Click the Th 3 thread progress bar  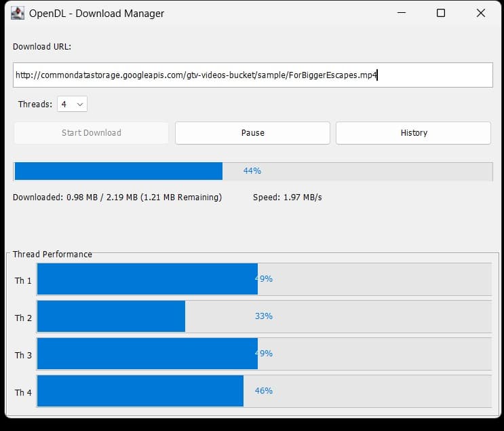[265, 354]
